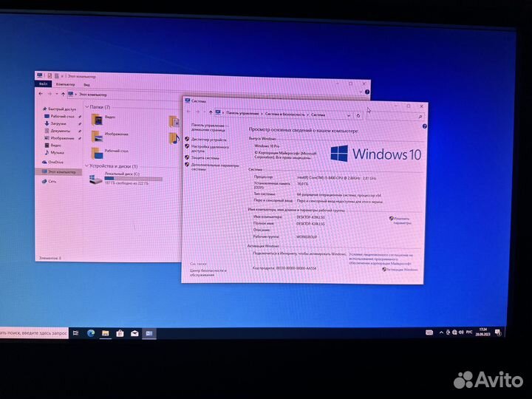Click Активация Windows link
Viewport: 532px width, 399px height.
[x=402, y=270]
